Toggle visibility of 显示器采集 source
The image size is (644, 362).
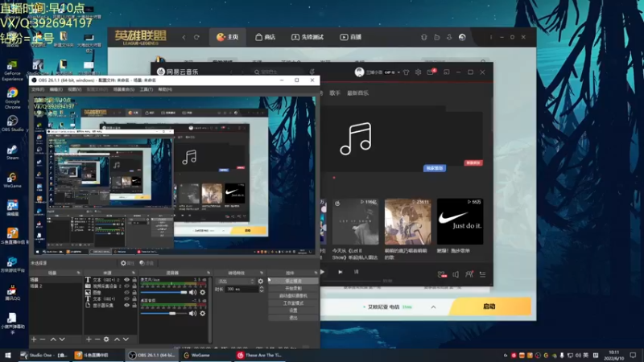click(127, 306)
